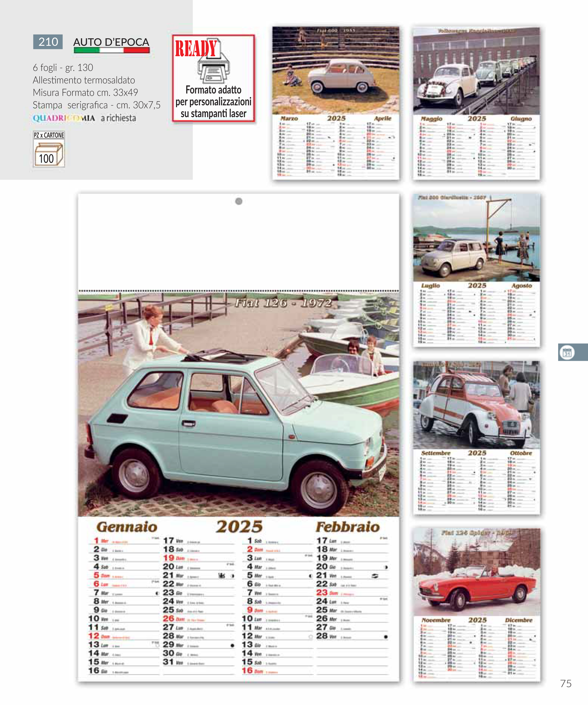Click the red '26 Dom' row in Gennaio

click(x=199, y=619)
